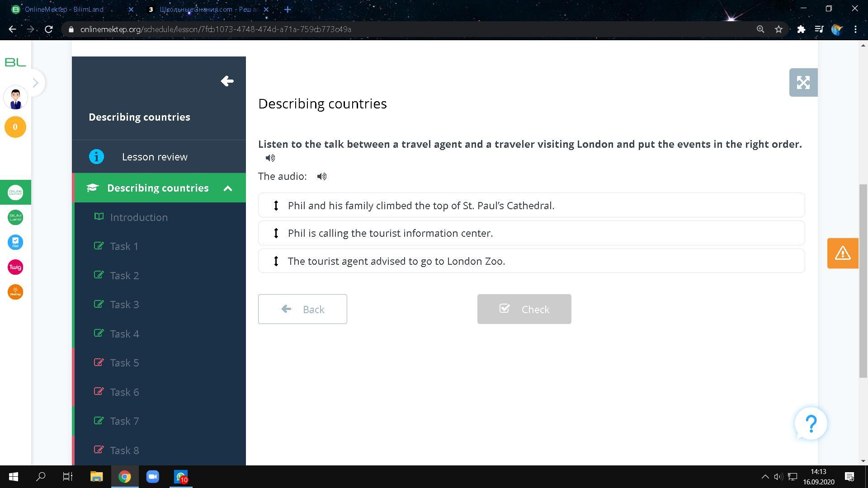Click the user avatar in the left rail
This screenshot has height=488, width=868.
click(x=15, y=98)
